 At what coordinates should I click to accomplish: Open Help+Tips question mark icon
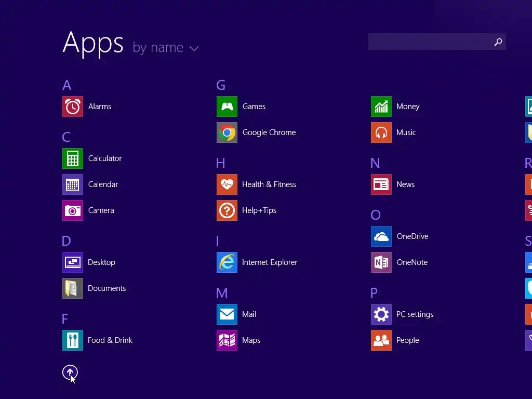[x=227, y=210]
